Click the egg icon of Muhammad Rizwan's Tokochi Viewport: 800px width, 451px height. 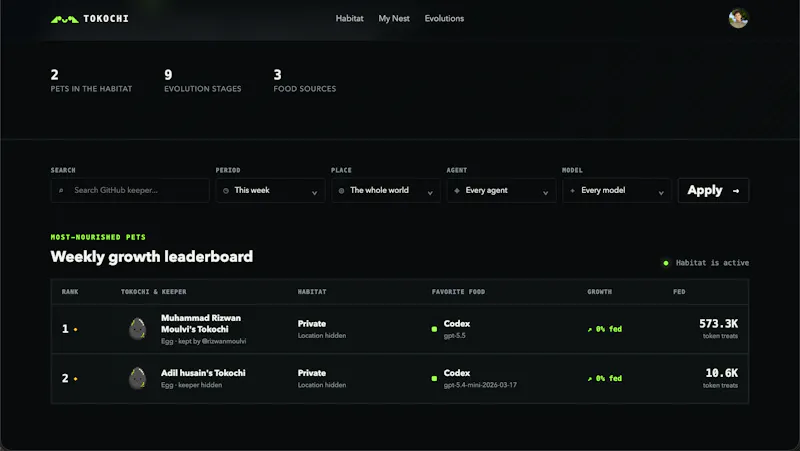137,329
